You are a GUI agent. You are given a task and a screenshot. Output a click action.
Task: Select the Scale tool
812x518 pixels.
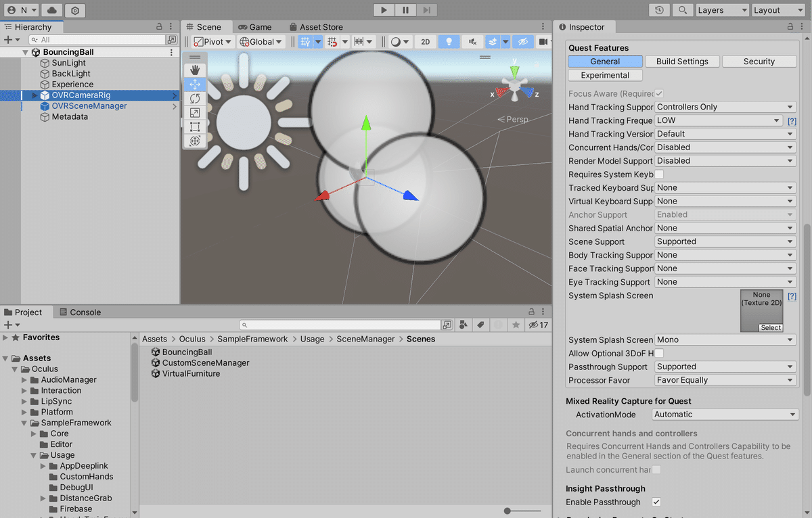[x=196, y=112]
